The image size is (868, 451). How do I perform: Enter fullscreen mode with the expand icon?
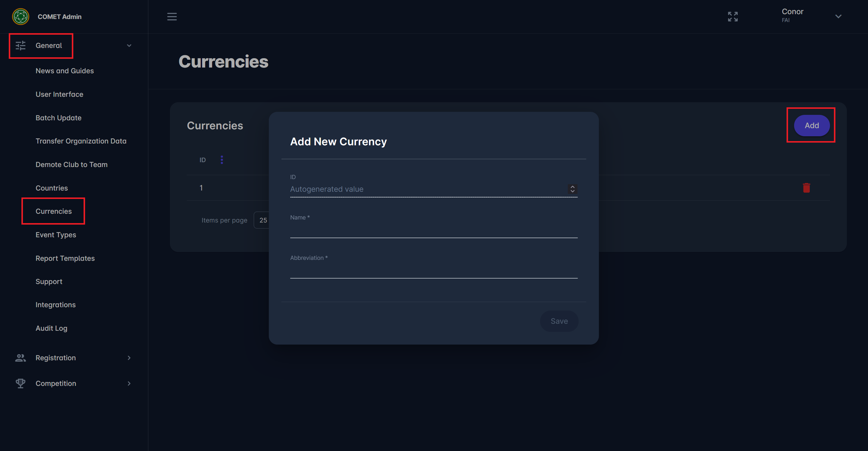733,17
